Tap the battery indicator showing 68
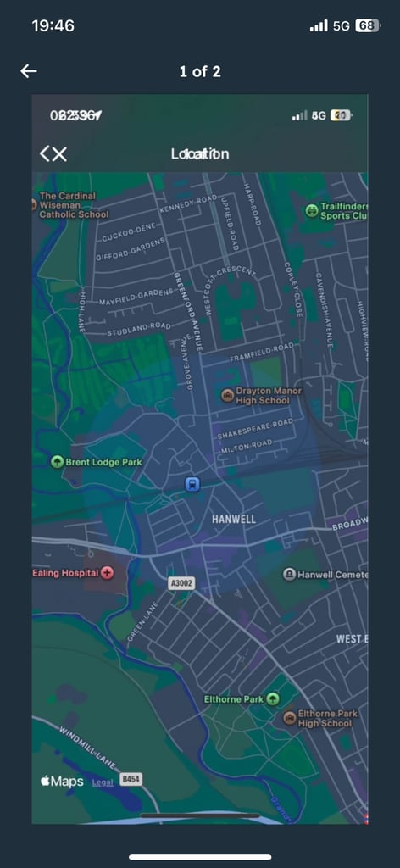The height and width of the screenshot is (868, 400). (x=367, y=25)
